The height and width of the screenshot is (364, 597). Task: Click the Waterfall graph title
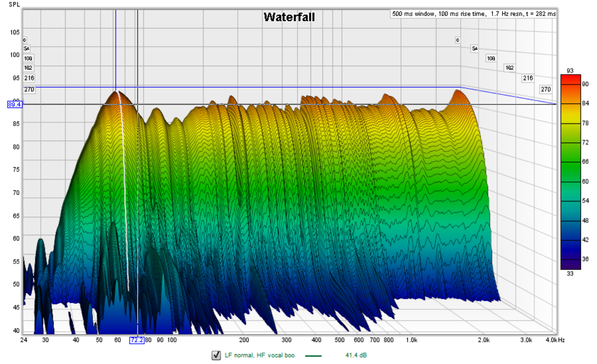pos(289,17)
